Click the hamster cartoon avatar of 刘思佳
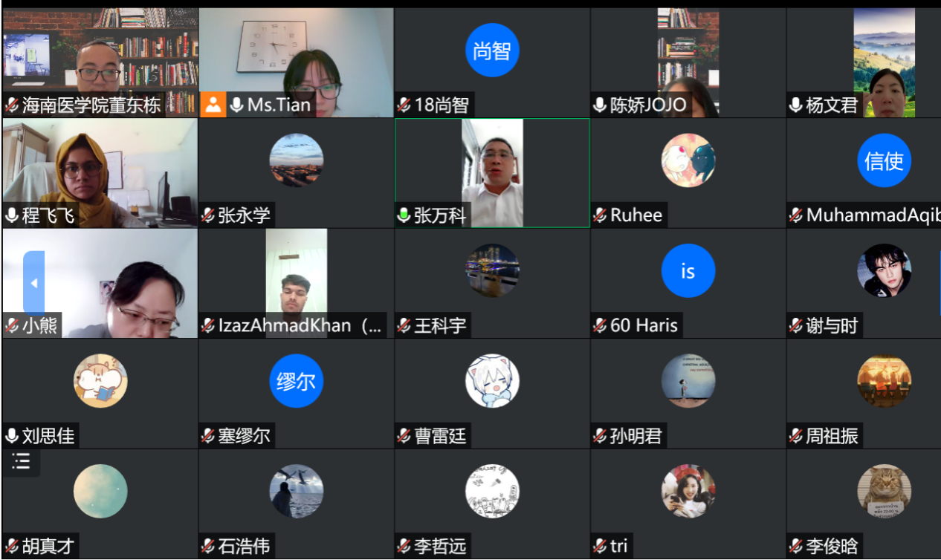The width and height of the screenshot is (941, 560). pos(100,381)
